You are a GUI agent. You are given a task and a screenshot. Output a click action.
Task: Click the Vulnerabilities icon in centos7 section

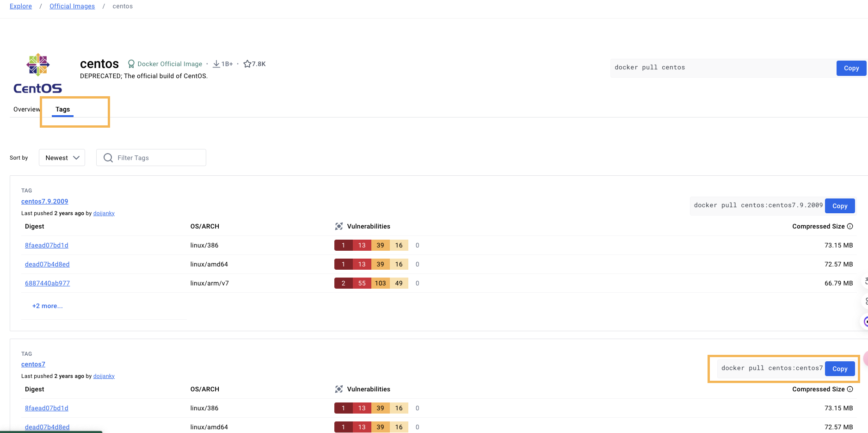(x=339, y=389)
